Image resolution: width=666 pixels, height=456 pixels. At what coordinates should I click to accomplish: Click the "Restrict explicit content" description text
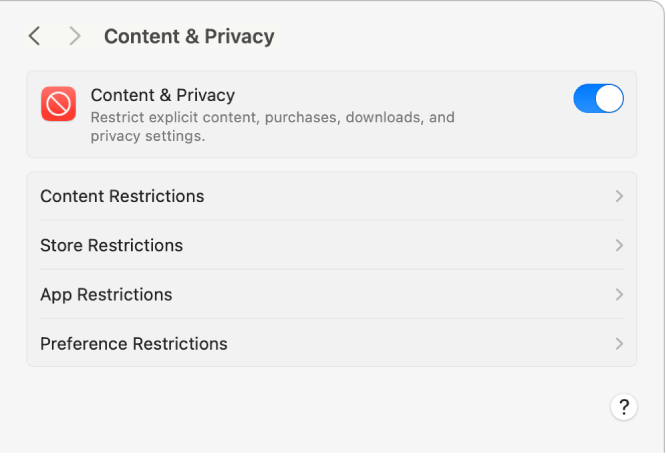coord(180,118)
